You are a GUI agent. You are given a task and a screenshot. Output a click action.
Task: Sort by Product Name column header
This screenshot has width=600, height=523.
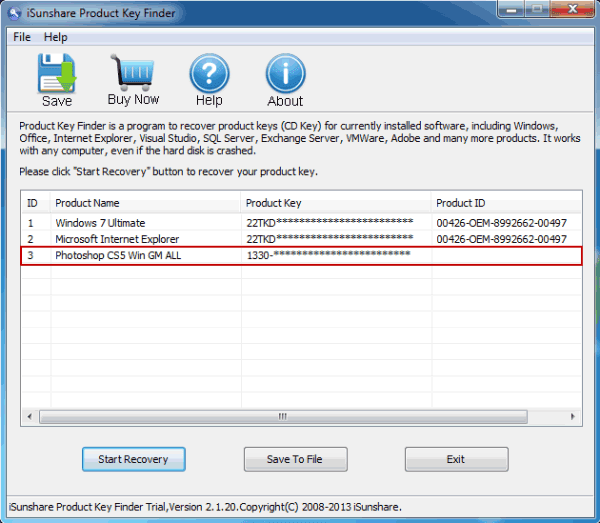[x=145, y=203]
